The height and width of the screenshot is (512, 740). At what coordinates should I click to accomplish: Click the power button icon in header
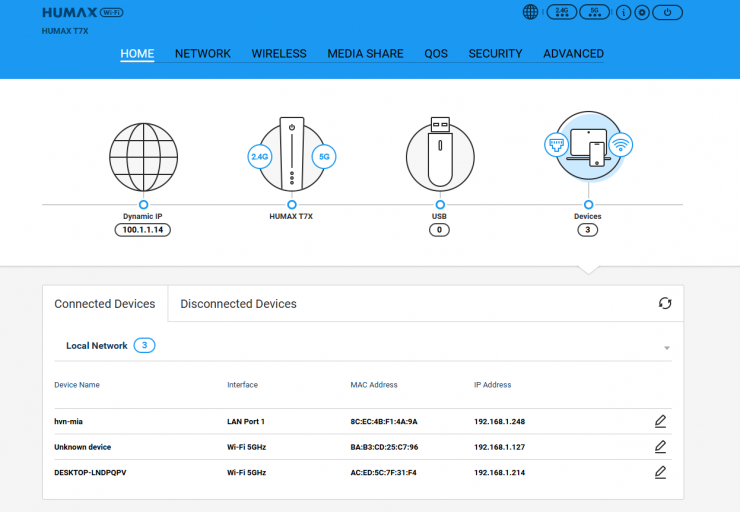pyautogui.click(x=667, y=13)
